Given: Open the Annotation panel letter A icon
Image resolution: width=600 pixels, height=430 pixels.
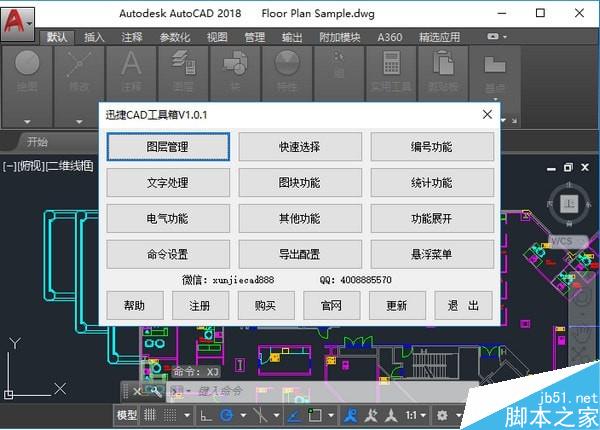Looking at the screenshot, I should [x=131, y=63].
